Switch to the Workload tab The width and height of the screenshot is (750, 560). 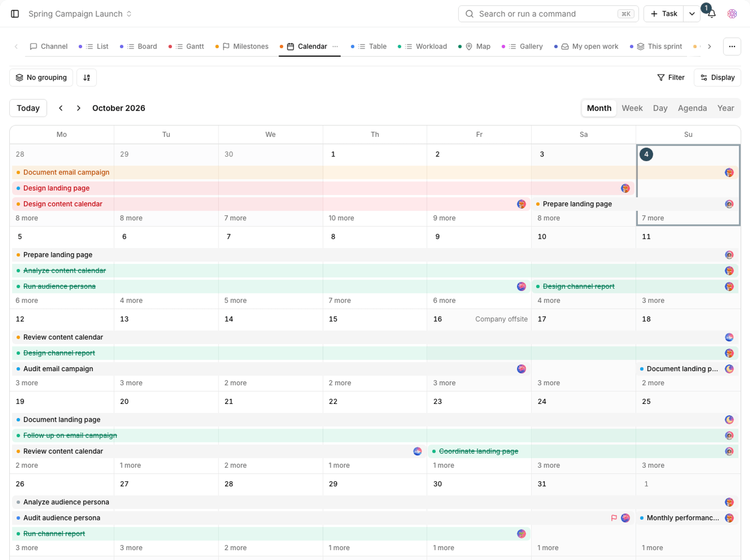point(422,46)
